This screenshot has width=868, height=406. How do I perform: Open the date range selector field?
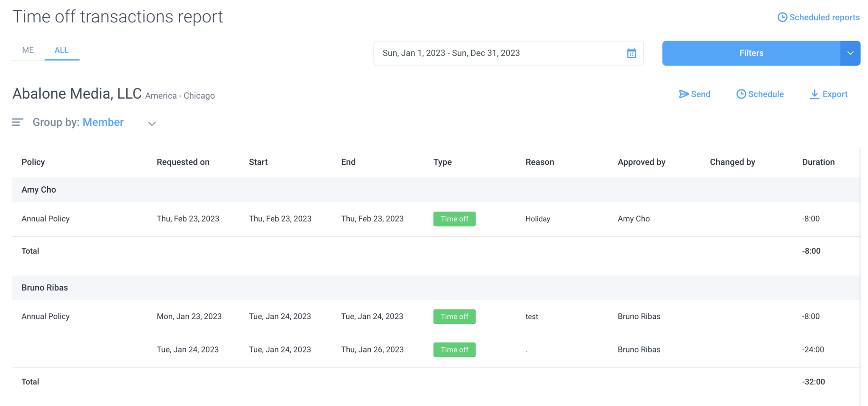tap(487, 53)
